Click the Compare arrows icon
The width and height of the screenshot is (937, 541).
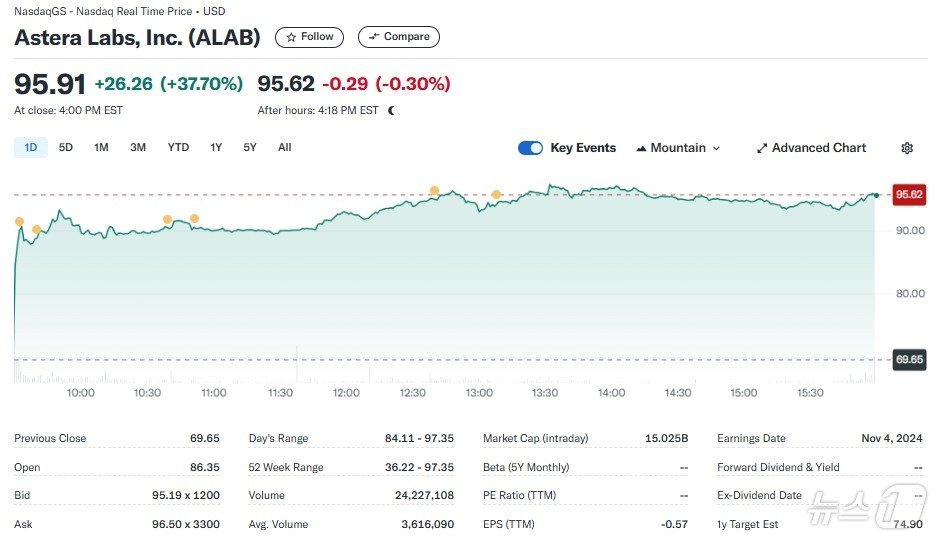[374, 37]
